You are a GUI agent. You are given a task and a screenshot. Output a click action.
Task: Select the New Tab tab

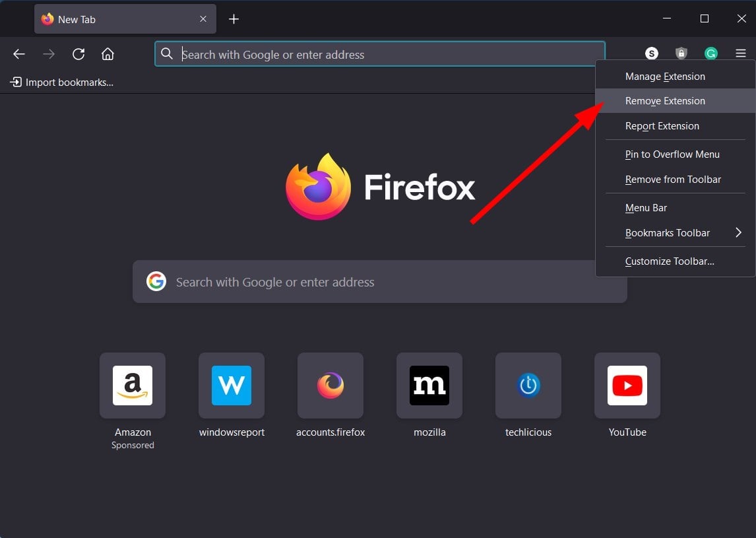[125, 19]
